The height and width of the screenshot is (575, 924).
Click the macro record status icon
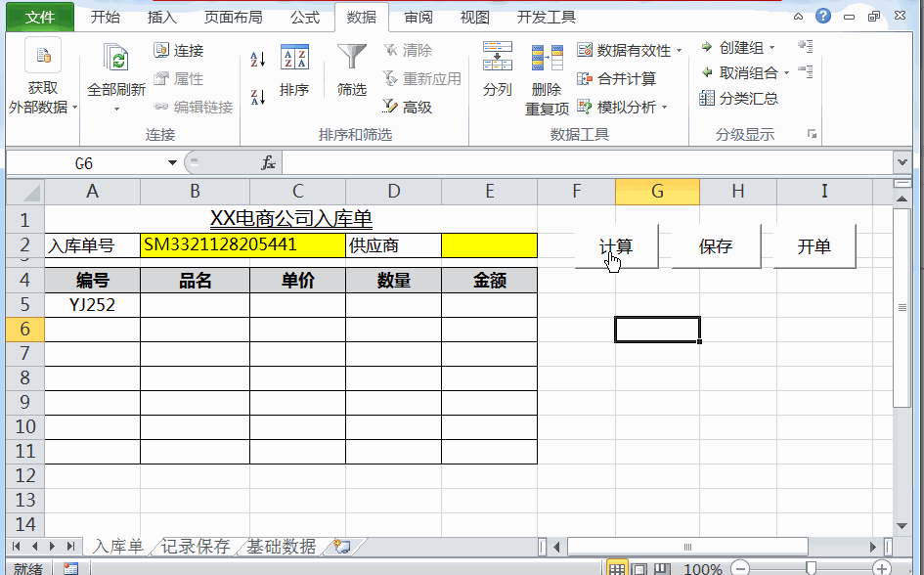coord(70,568)
